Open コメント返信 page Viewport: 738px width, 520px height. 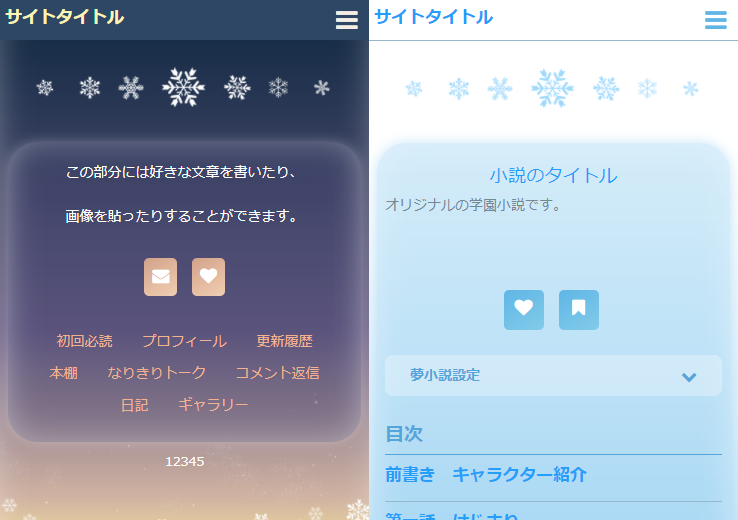tap(277, 373)
